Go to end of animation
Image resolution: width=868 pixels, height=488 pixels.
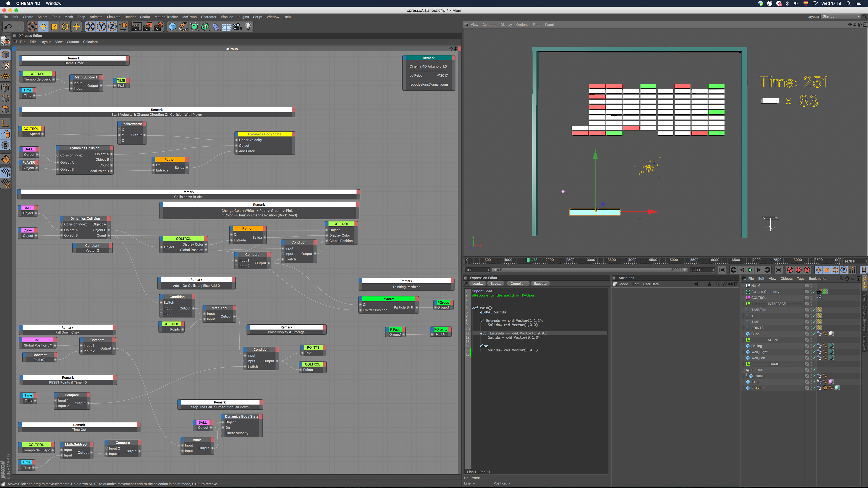[778, 270]
